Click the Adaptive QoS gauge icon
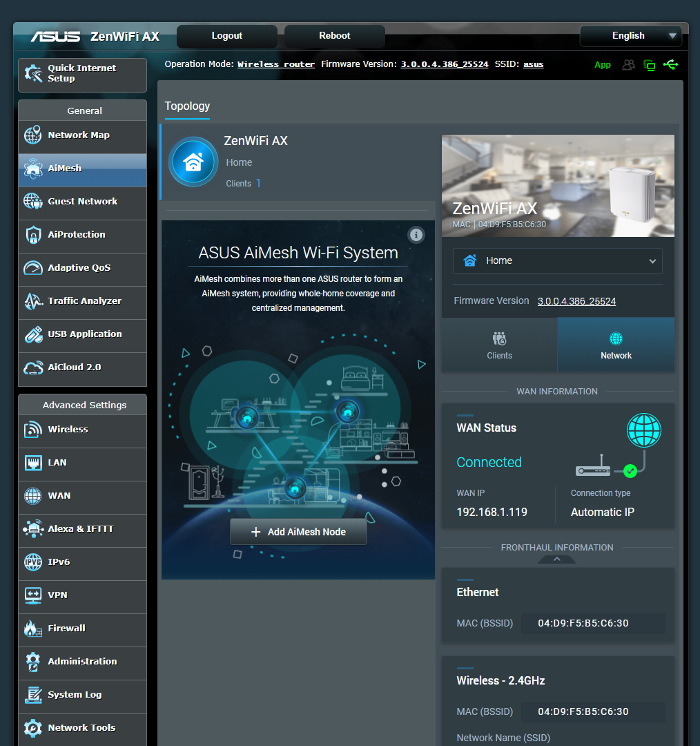The image size is (700, 746). [33, 268]
